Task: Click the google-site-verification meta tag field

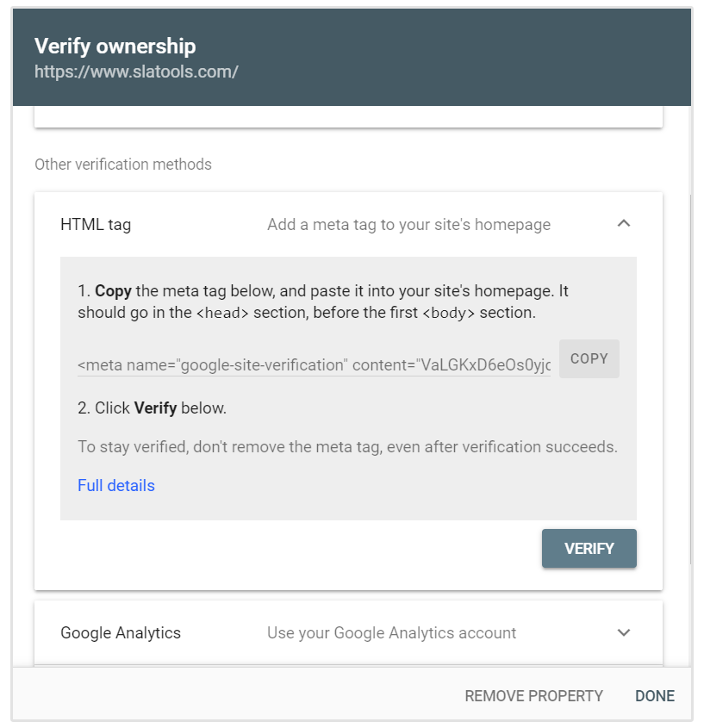Action: [314, 364]
